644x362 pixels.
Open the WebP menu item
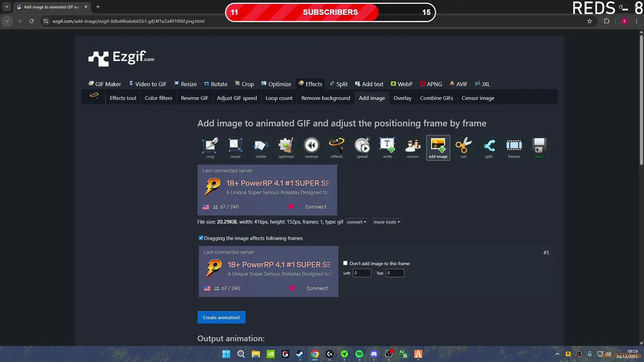(401, 84)
